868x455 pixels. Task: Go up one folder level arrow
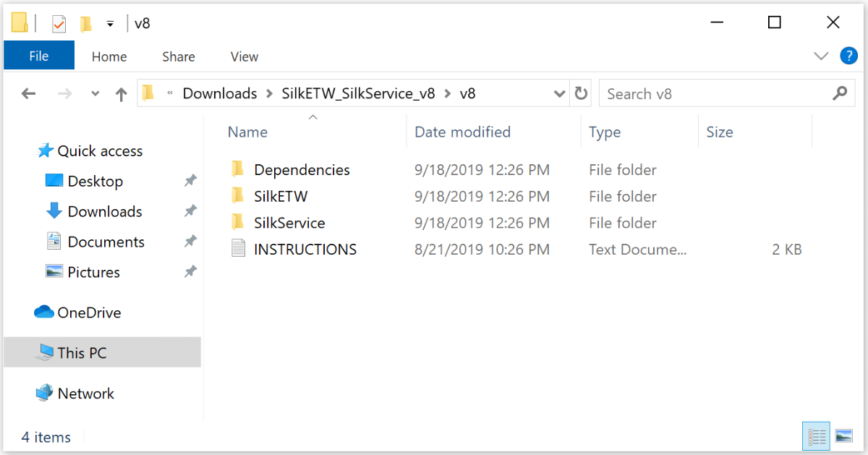pyautogui.click(x=122, y=94)
